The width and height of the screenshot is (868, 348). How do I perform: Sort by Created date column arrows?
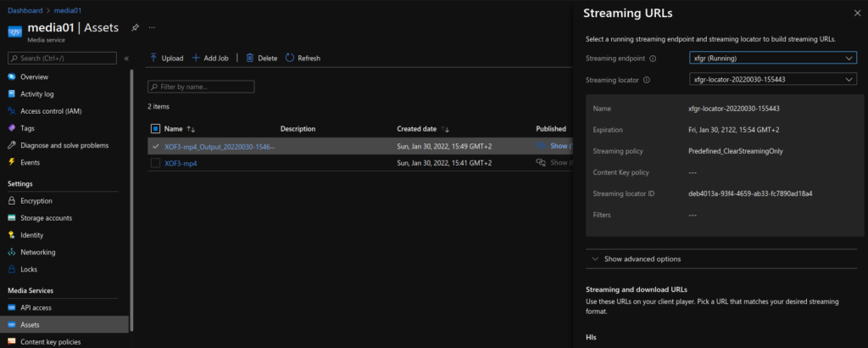445,129
